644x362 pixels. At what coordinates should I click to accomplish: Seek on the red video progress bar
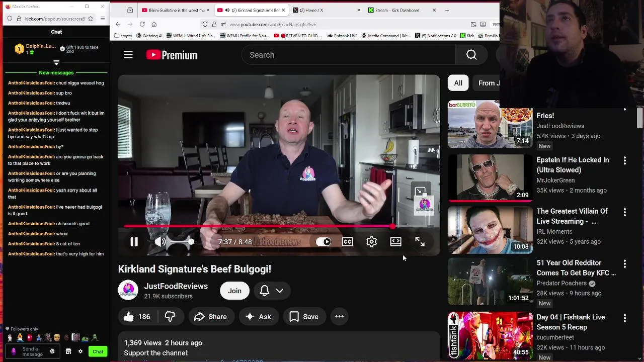pyautogui.click(x=279, y=226)
